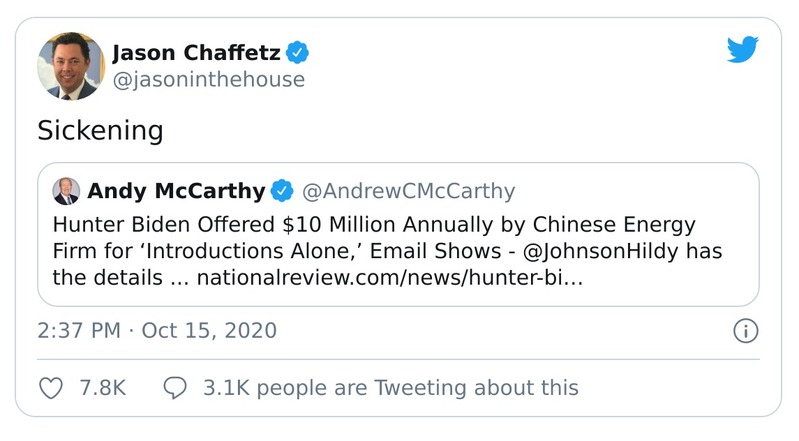Image resolution: width=799 pixels, height=441 pixels.
Task: Click the 2:37 PM Oct 15, 2020 timestamp
Action: 157,330
